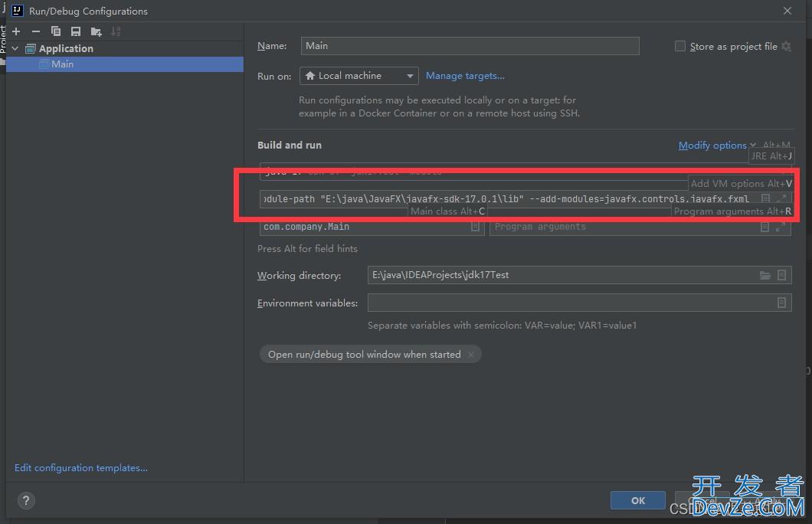This screenshot has width=812, height=524.
Task: Save the configuration with the floppy disk icon
Action: [x=76, y=31]
